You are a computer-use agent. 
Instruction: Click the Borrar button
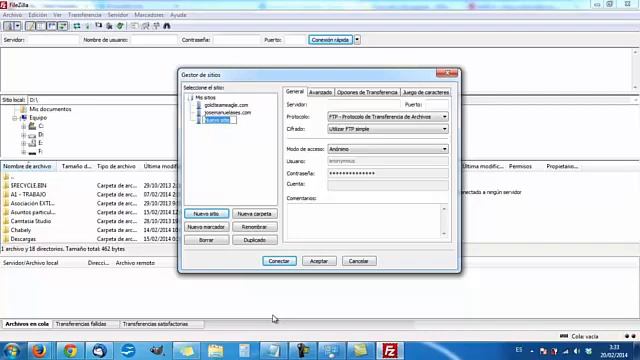[x=206, y=240]
